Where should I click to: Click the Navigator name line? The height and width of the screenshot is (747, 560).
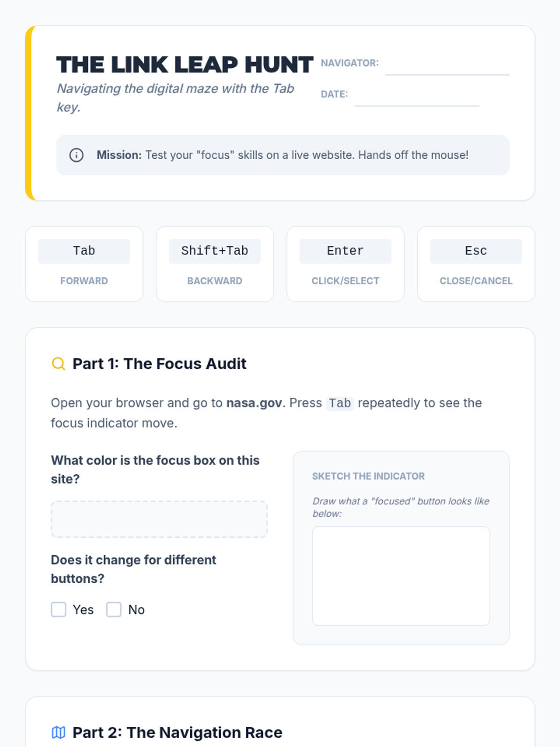447,68
